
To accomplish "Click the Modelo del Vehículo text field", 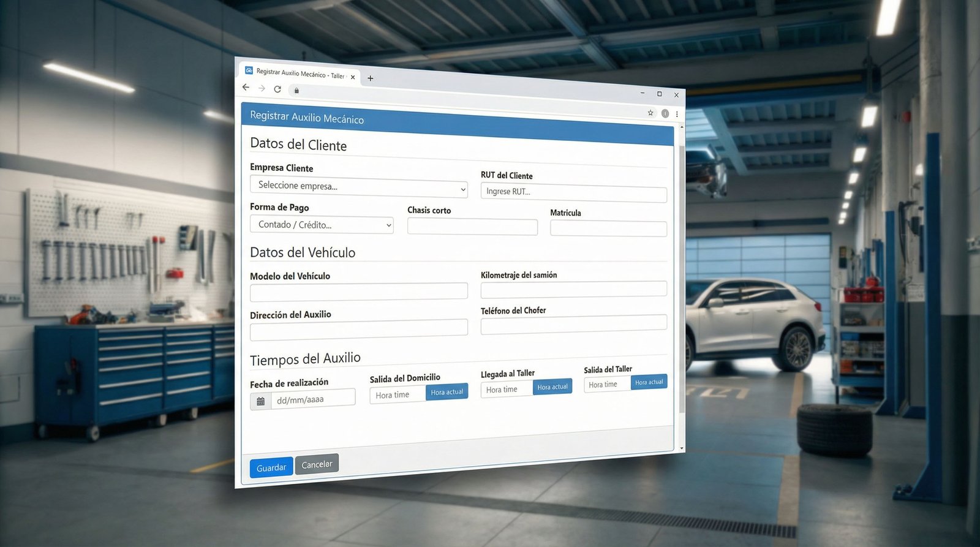I will [x=358, y=292].
